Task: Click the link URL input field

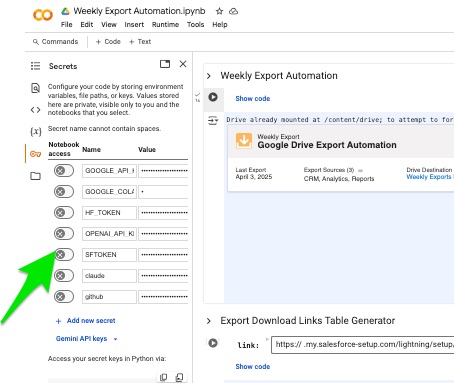Action: click(363, 345)
